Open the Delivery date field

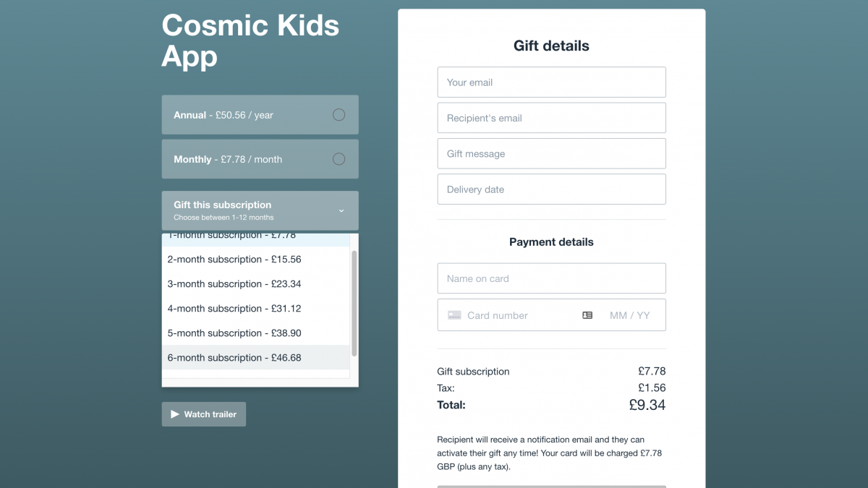[x=551, y=189]
